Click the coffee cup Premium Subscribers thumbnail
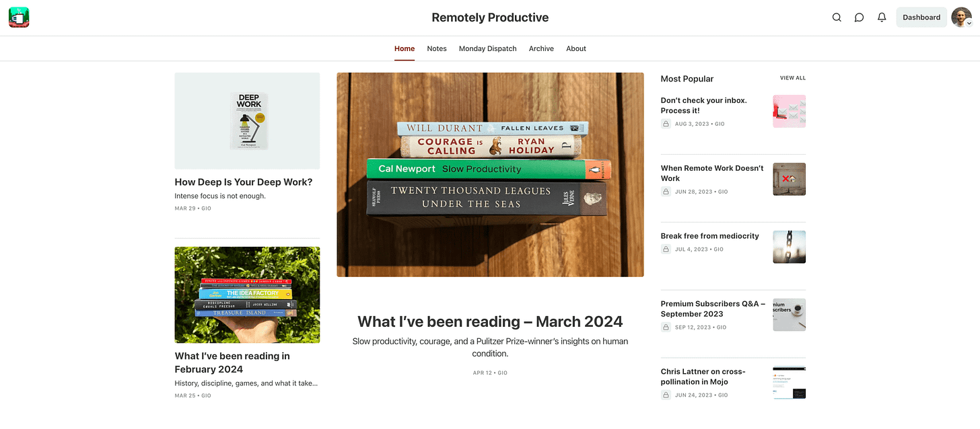Screen dimensions: 980x429 [x=790, y=315]
